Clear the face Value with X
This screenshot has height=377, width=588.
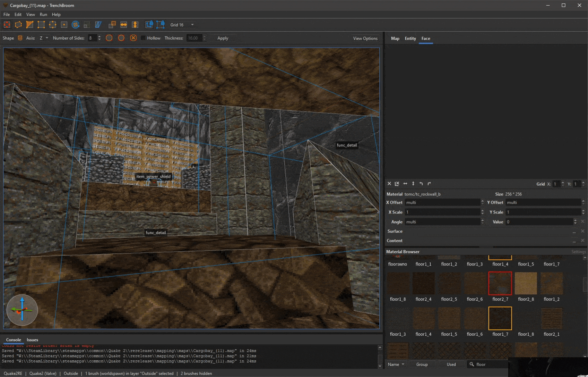583,221
